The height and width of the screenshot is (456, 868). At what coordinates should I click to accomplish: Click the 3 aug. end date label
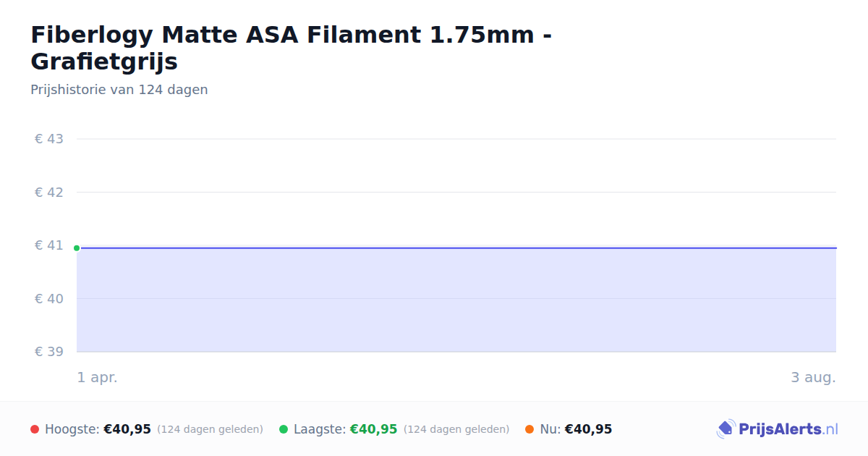click(x=813, y=377)
